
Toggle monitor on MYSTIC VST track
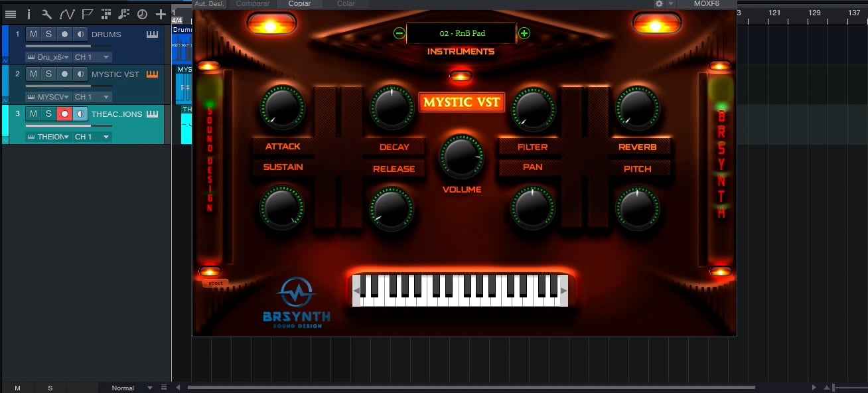[80, 74]
